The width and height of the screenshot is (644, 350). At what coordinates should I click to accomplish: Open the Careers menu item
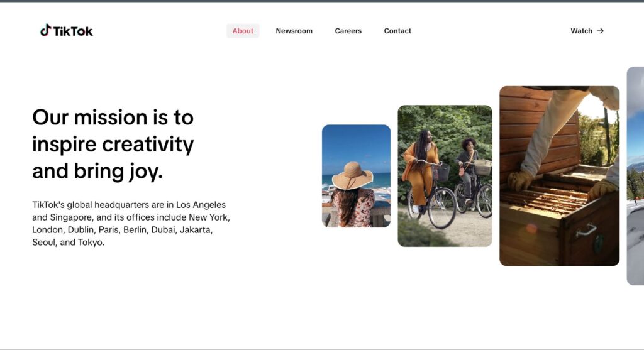coord(348,31)
